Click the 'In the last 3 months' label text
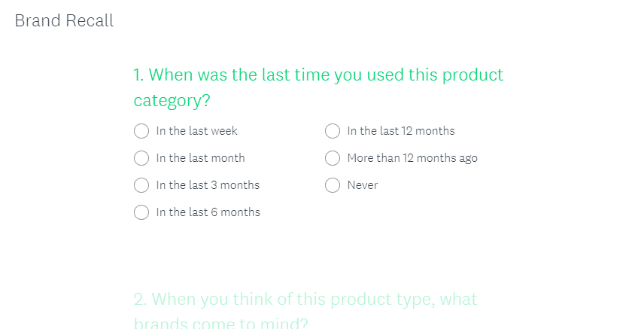The height and width of the screenshot is (329, 644). click(x=208, y=185)
